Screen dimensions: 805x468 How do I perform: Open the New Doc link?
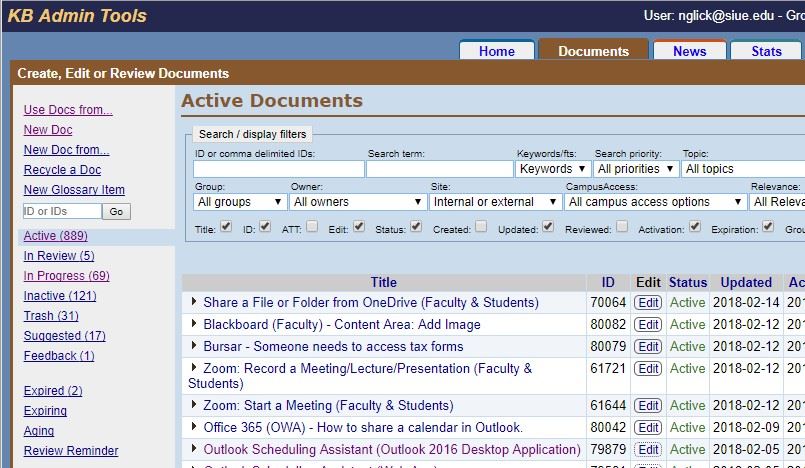pos(48,130)
